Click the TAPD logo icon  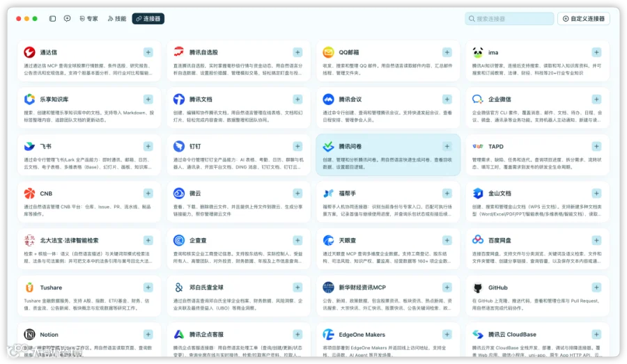pyautogui.click(x=477, y=146)
